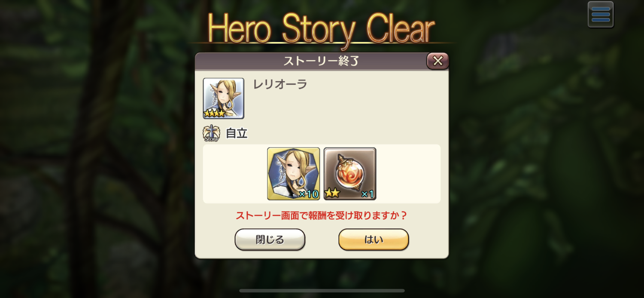This screenshot has height=298, width=644.
Task: Tap the レリオーラ name label
Action: click(x=280, y=84)
